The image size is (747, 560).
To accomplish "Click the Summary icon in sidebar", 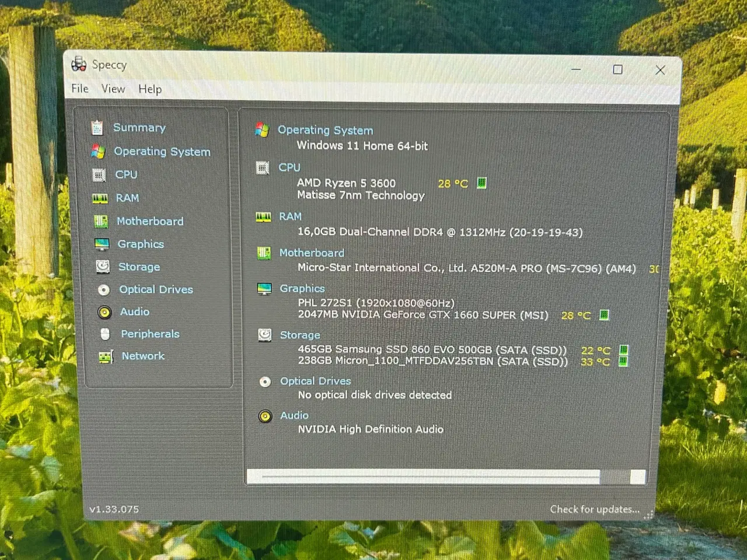I will [x=97, y=127].
